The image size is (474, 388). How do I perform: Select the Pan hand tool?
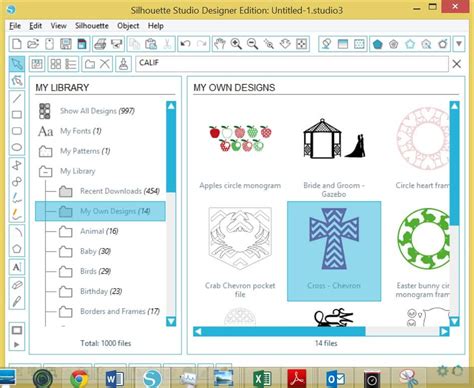tap(220, 44)
